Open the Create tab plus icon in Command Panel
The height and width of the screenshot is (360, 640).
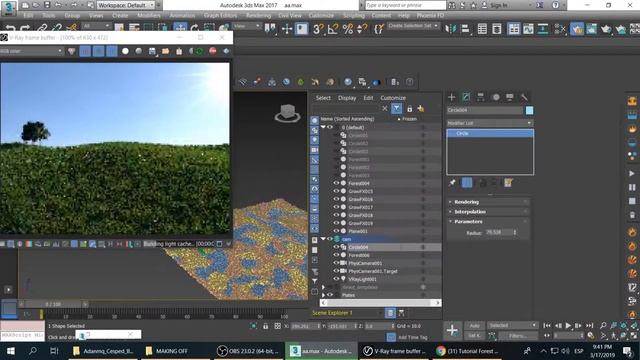(x=451, y=97)
